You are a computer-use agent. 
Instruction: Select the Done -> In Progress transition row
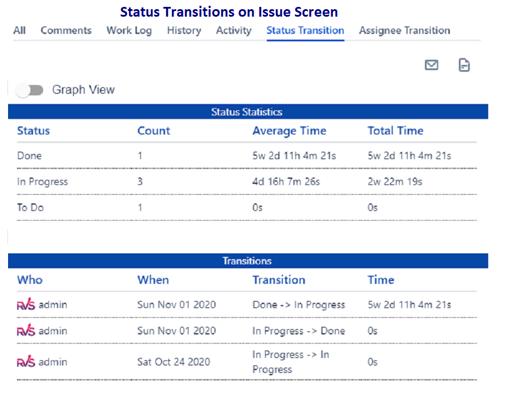click(x=247, y=305)
